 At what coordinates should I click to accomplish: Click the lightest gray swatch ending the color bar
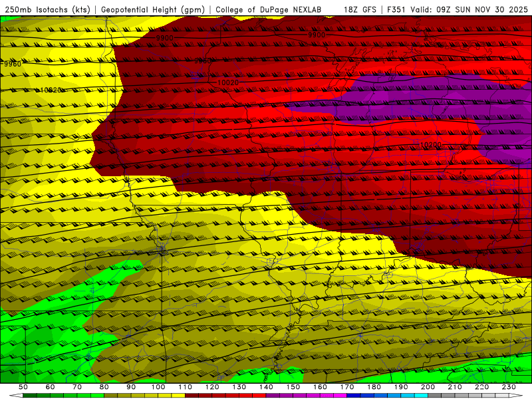pos(502,395)
